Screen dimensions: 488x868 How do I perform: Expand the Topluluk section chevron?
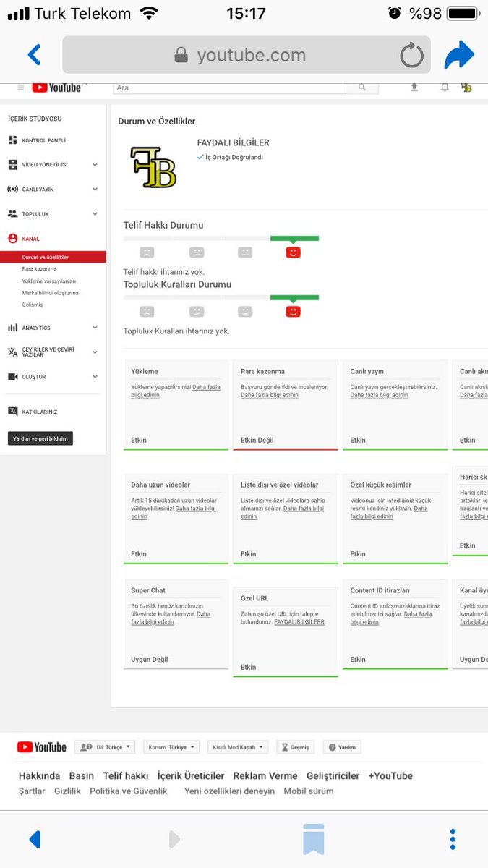click(95, 214)
